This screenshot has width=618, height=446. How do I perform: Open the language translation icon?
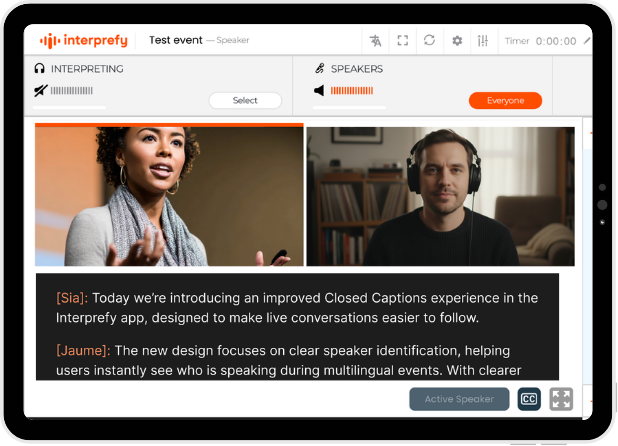[x=375, y=41]
